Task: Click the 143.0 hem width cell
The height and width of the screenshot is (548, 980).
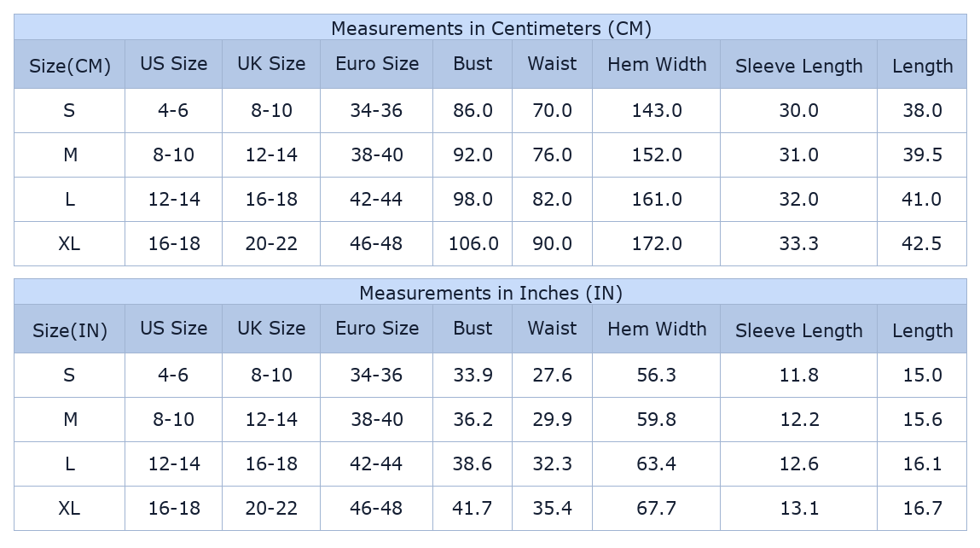Action: pyautogui.click(x=657, y=110)
